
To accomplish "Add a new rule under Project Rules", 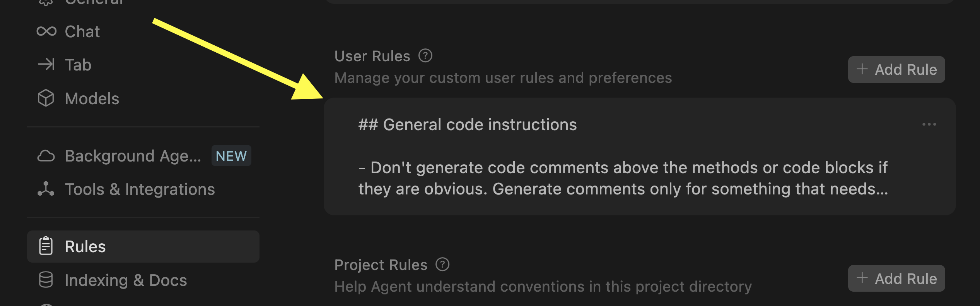I will pyautogui.click(x=896, y=278).
